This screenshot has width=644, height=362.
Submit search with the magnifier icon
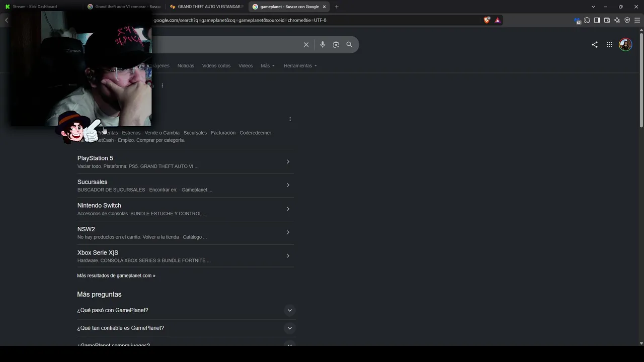coord(349,45)
